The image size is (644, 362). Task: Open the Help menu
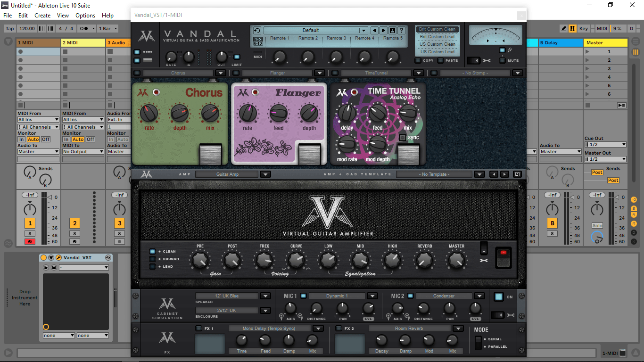pos(108,16)
